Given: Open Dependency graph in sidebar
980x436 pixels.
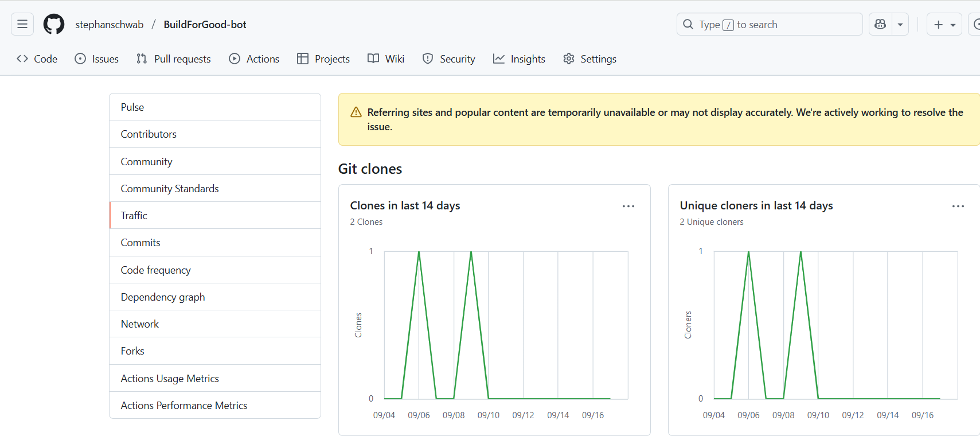Looking at the screenshot, I should click(163, 297).
